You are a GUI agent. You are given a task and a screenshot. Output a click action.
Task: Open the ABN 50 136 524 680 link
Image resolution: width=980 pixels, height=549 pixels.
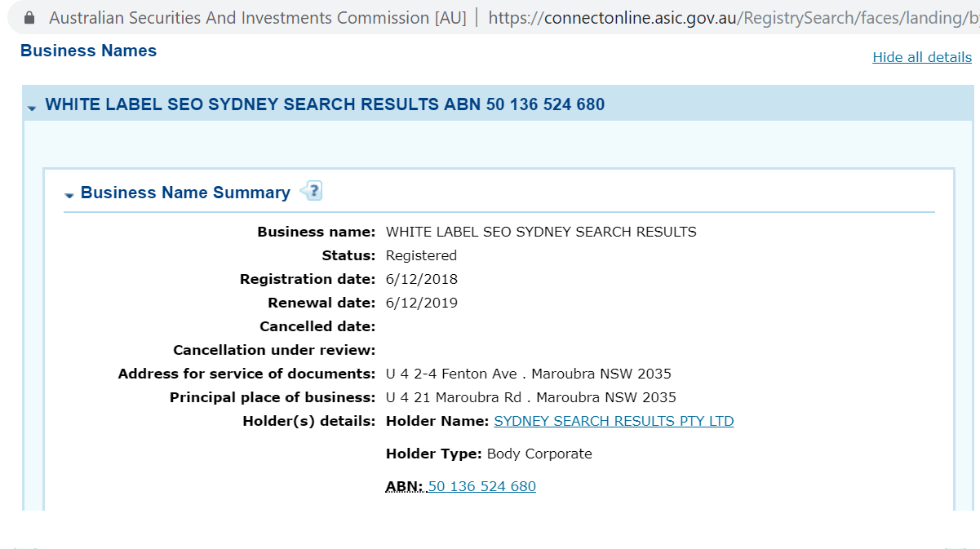tap(481, 486)
